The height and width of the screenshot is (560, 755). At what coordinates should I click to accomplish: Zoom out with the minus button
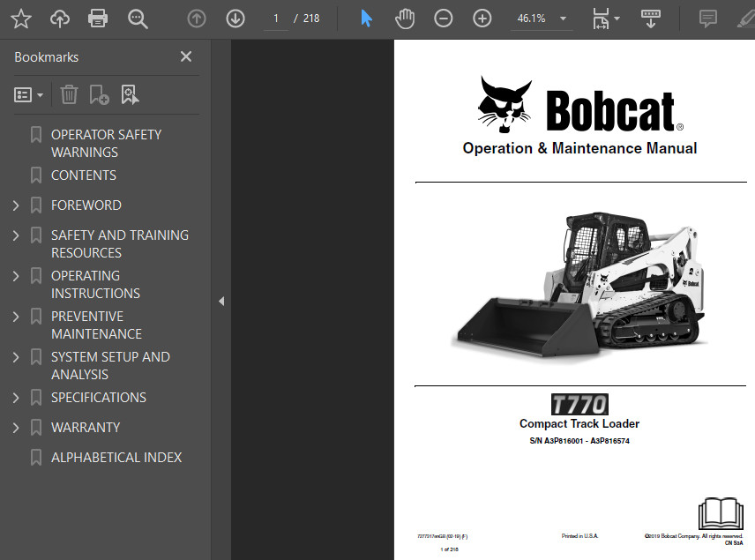(x=443, y=19)
